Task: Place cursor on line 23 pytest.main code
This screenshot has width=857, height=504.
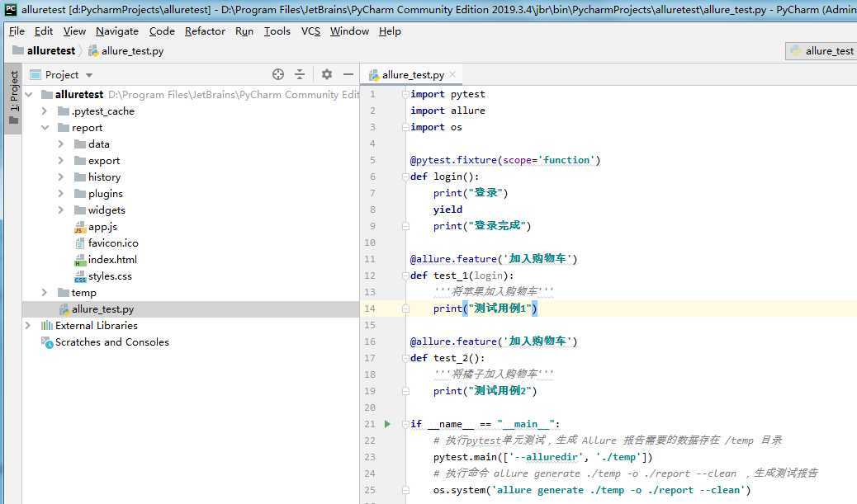Action: 542,457
